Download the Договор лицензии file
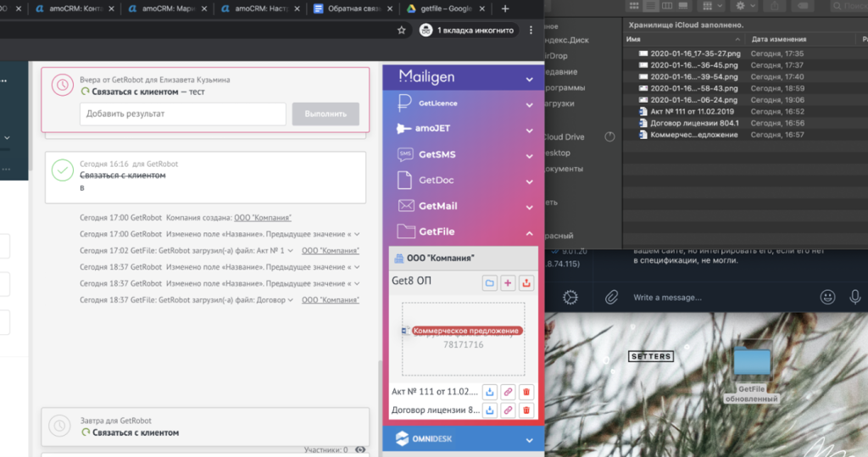Viewport: 868px width, 457px height. [489, 410]
